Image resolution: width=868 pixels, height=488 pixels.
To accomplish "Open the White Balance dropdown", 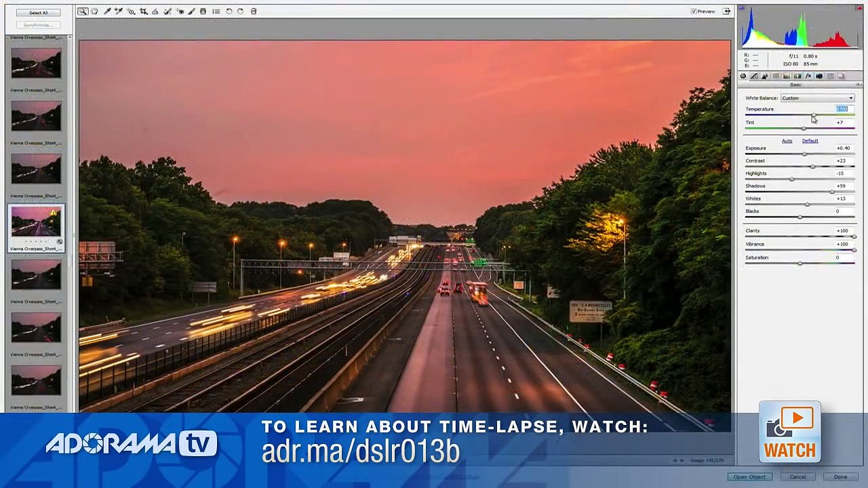I will (x=817, y=98).
